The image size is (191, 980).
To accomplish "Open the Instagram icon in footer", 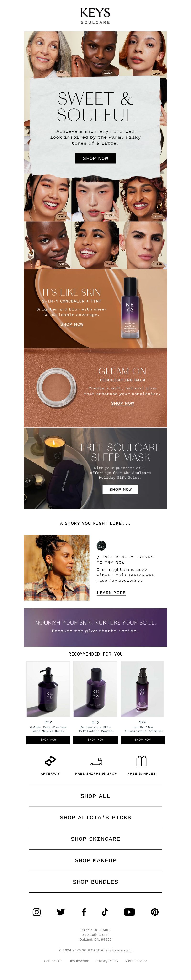I will [x=37, y=912].
